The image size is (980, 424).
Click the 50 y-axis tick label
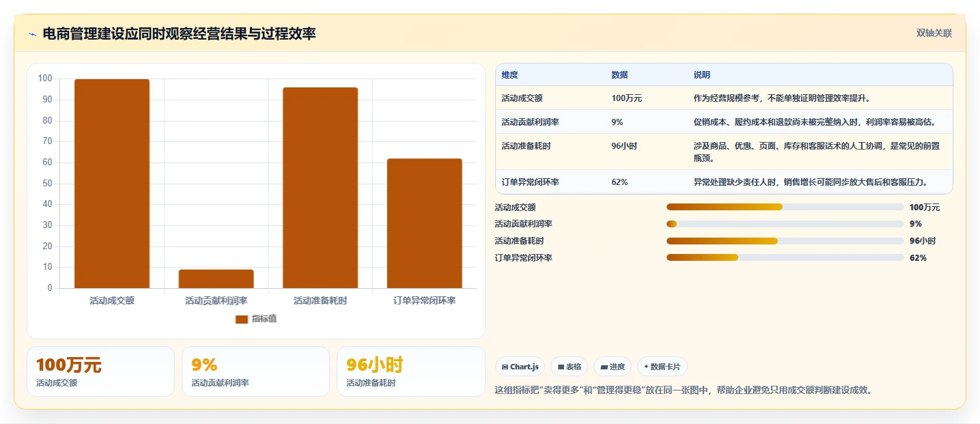pos(47,183)
